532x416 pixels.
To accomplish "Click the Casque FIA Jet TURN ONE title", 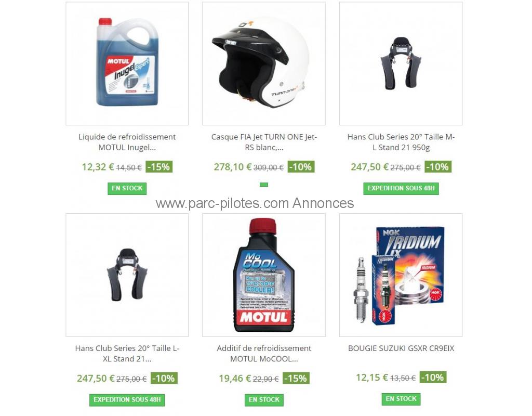I will [x=264, y=142].
